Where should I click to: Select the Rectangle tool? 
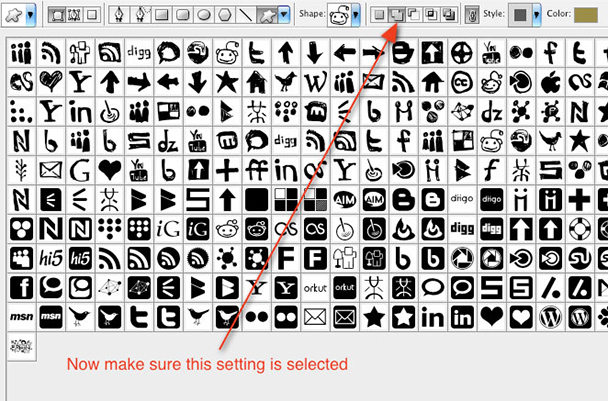coord(161,16)
